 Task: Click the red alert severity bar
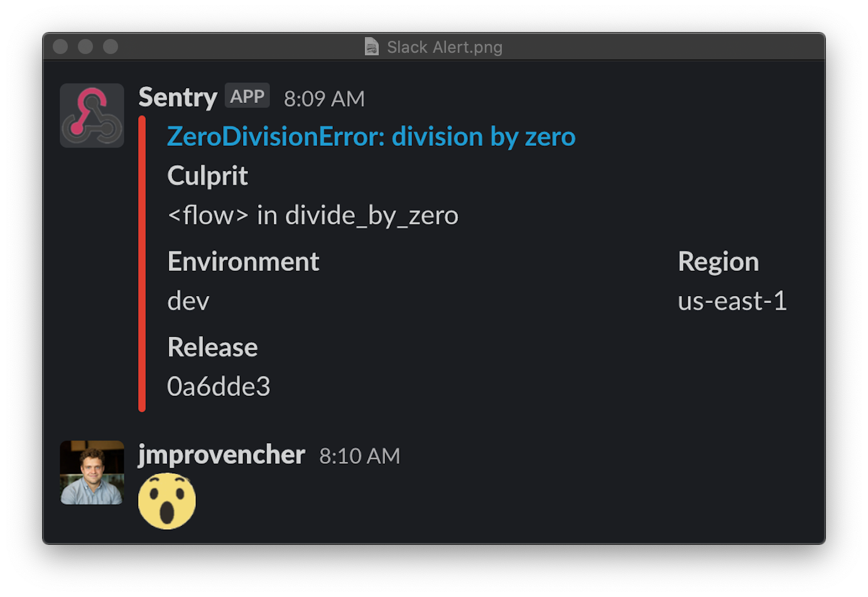(x=143, y=264)
